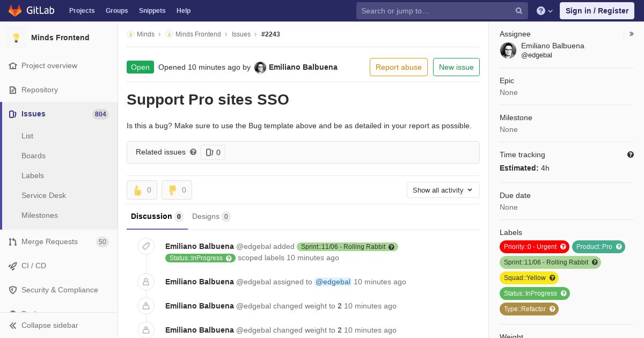The width and height of the screenshot is (644, 338).
Task: Click the Minds Frontend project title
Action: pyautogui.click(x=60, y=38)
